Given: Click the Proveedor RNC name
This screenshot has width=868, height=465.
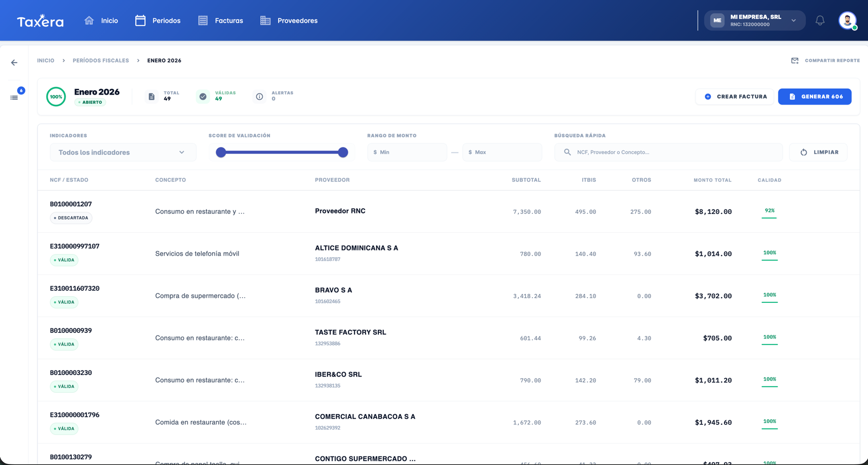Looking at the screenshot, I should 340,211.
